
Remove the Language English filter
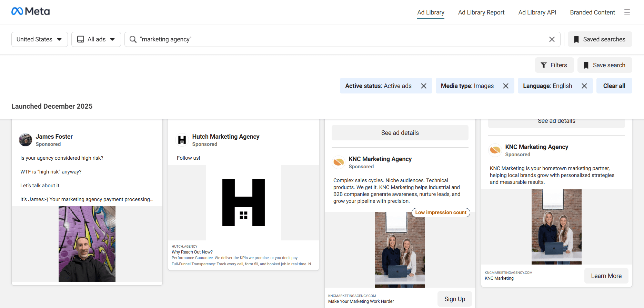pyautogui.click(x=584, y=86)
